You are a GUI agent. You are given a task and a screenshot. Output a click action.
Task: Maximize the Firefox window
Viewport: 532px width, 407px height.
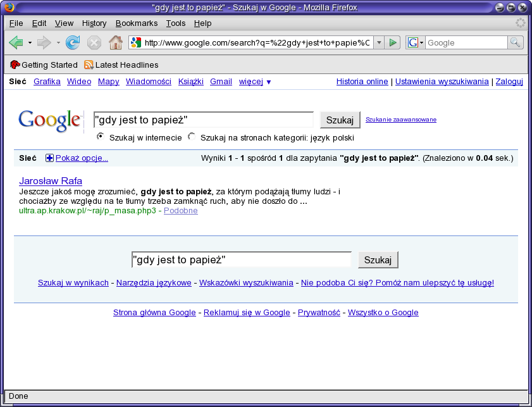pyautogui.click(x=511, y=7)
